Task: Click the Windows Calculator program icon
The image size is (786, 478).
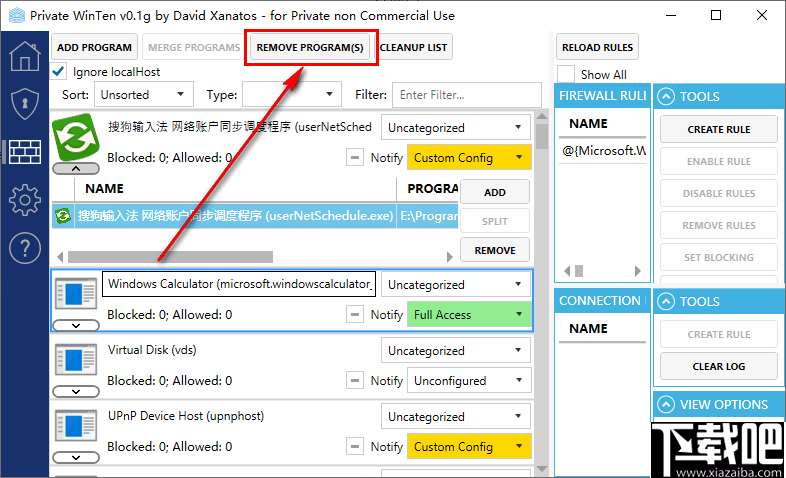Action: [x=76, y=293]
